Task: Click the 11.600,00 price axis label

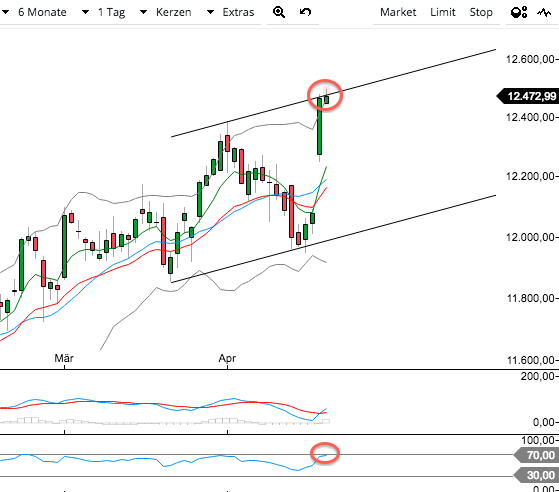Action: click(x=530, y=360)
